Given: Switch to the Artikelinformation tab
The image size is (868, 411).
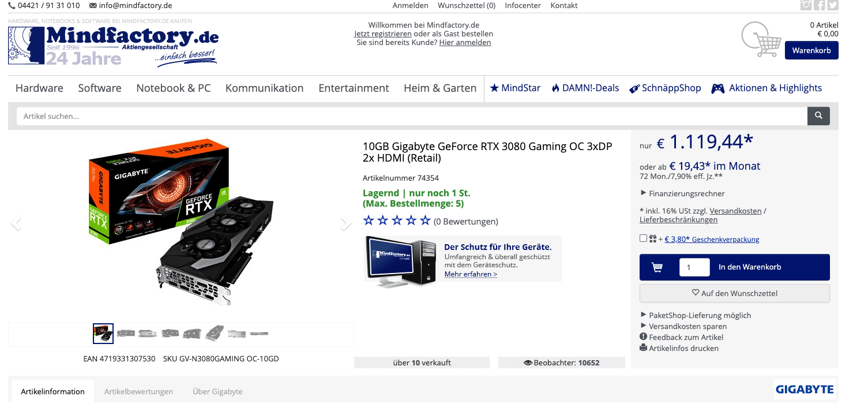Looking at the screenshot, I should pos(53,391).
